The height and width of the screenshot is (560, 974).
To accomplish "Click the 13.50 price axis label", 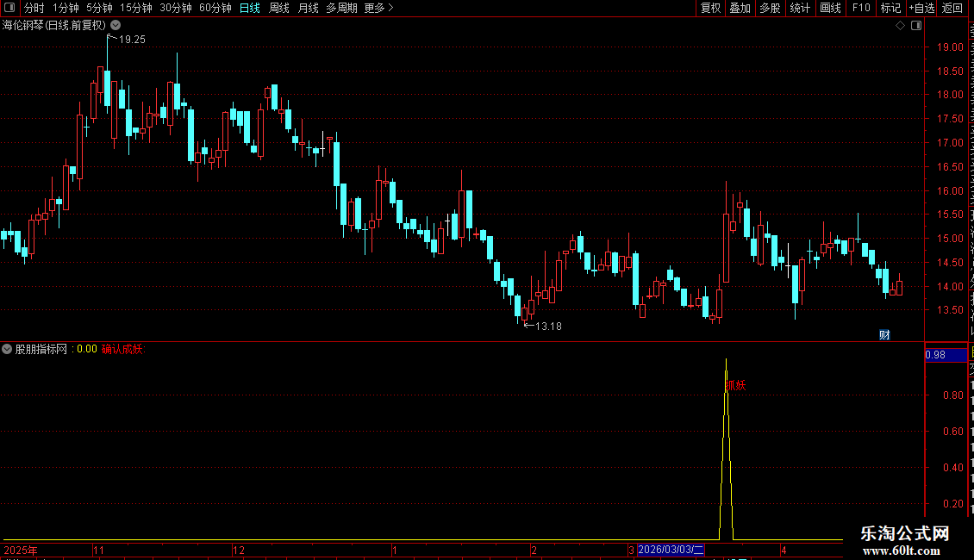I will click(950, 310).
